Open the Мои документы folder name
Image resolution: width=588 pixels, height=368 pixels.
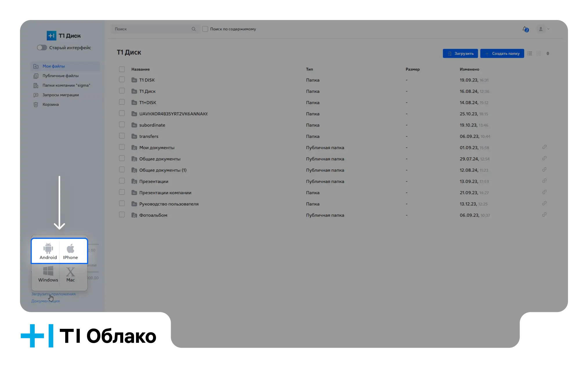[x=157, y=148]
